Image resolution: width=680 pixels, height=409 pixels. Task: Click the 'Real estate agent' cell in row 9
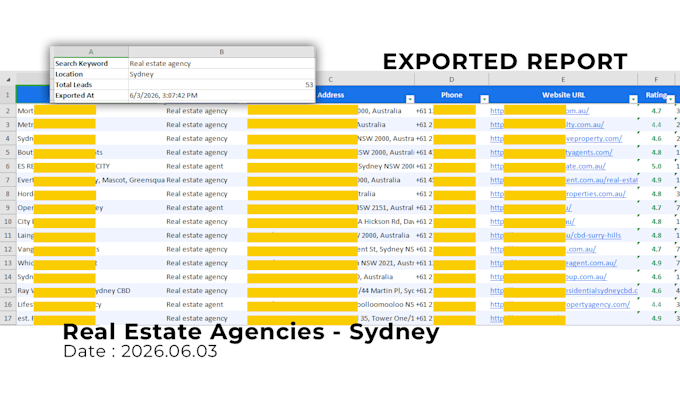206,208
